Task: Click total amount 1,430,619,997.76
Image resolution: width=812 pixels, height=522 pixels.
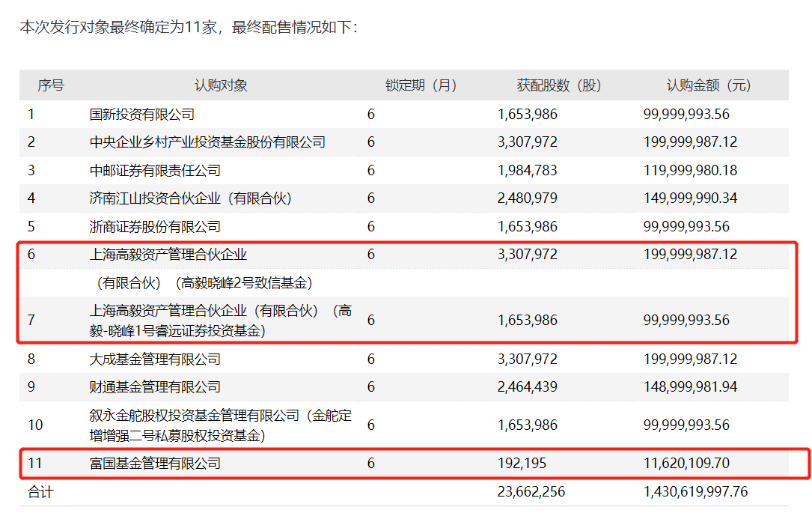Action: 695,491
